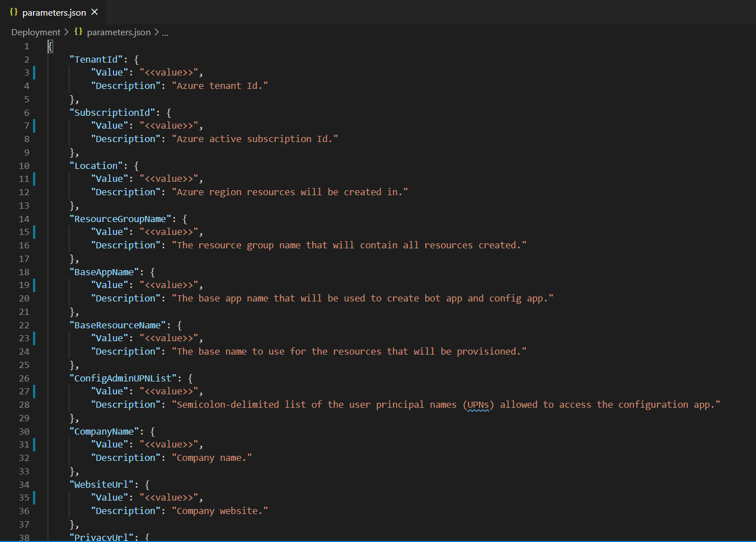
Task: Close the parameters.json tab
Action: click(95, 12)
